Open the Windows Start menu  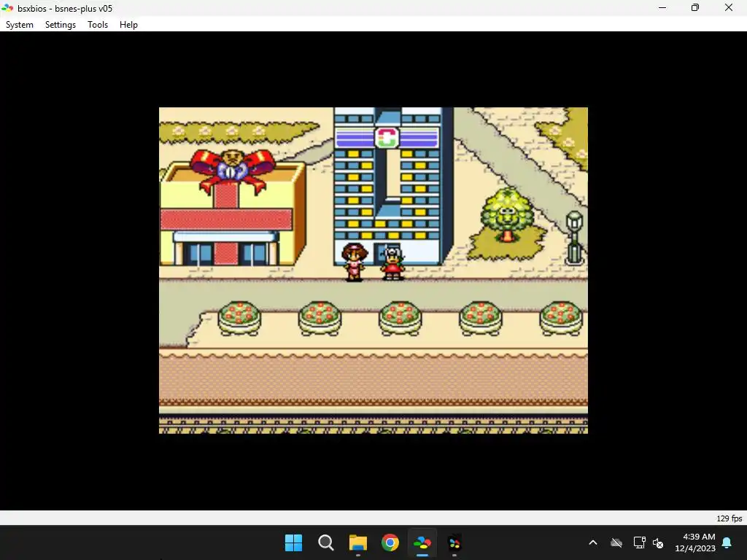(293, 542)
